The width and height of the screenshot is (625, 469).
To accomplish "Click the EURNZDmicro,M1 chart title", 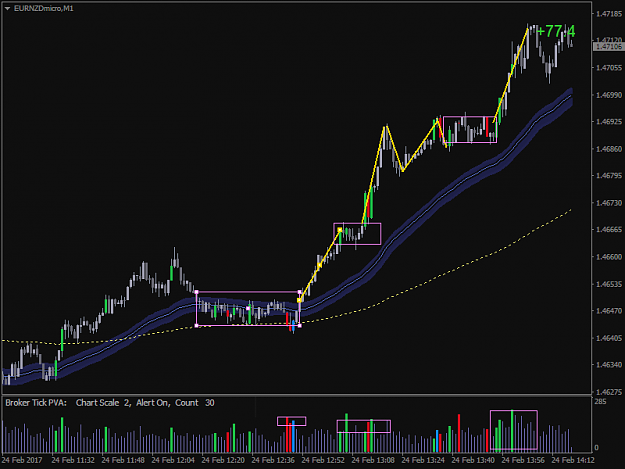I will 43,8.
